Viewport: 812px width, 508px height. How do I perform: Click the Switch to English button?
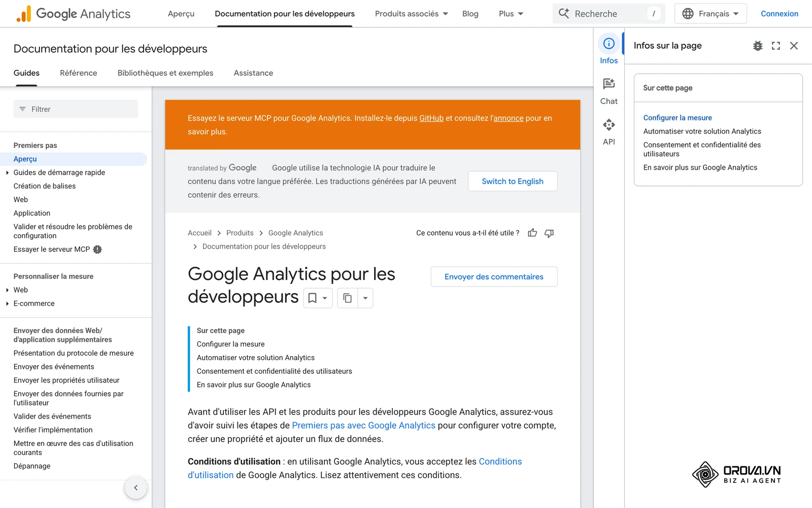pos(513,181)
